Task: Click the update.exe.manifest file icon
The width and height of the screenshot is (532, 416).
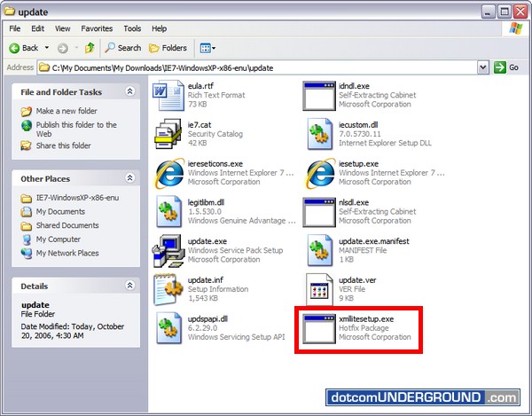Action: point(319,250)
